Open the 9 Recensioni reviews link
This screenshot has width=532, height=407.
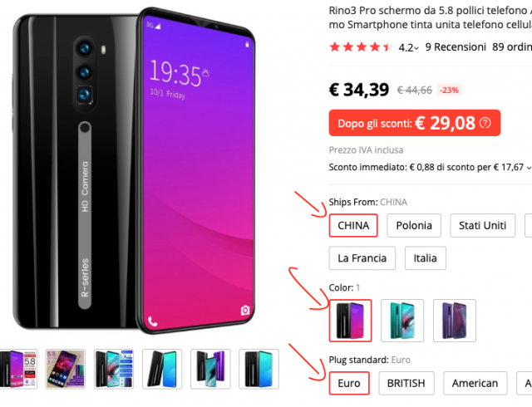pos(456,47)
